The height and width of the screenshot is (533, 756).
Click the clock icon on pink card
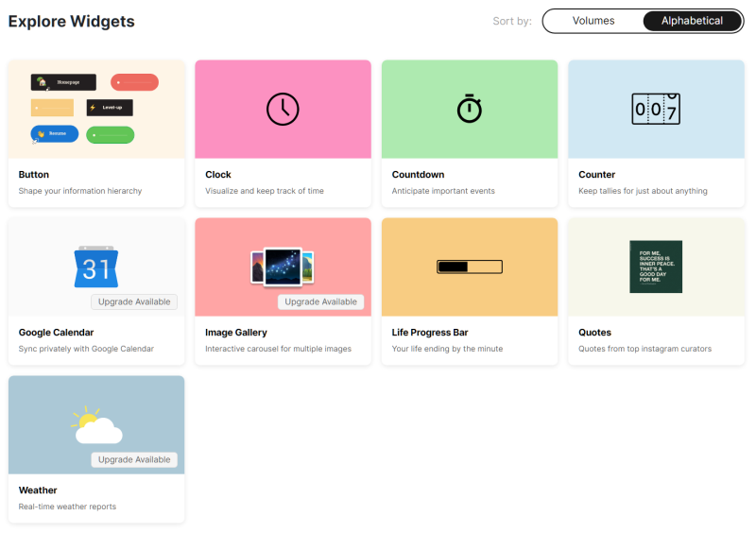[x=283, y=109]
